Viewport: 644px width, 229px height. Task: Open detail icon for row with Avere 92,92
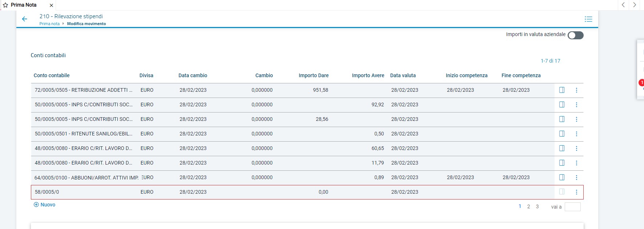click(561, 104)
